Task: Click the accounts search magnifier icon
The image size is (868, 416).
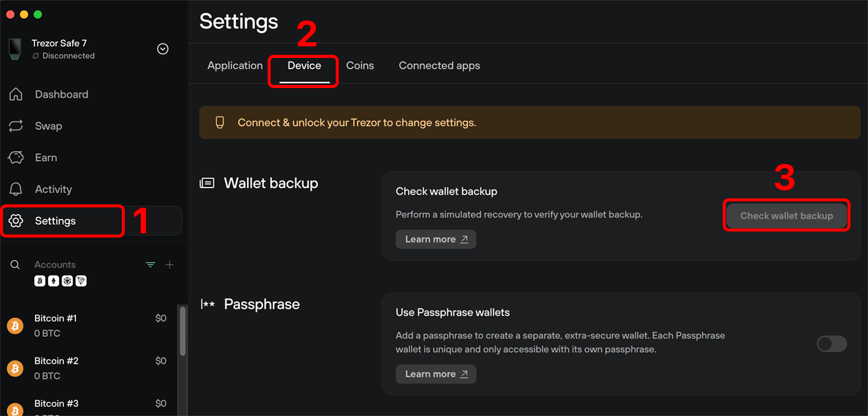Action: (16, 265)
